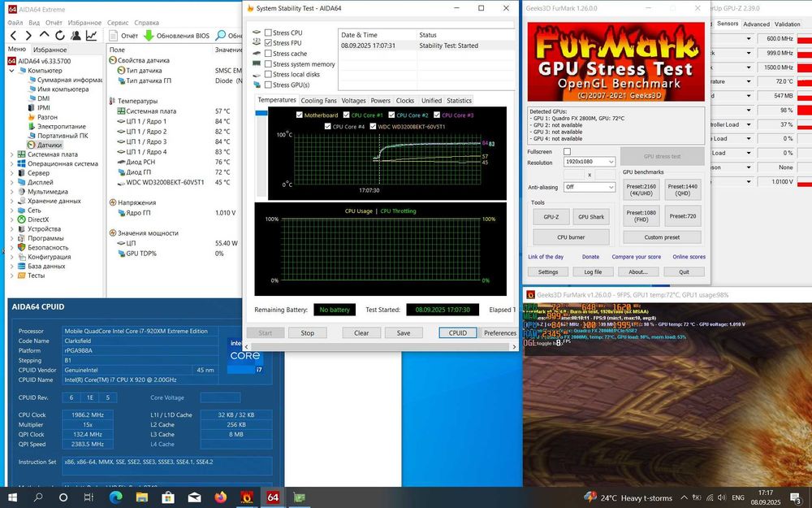Collapse the Компьютер tree node
Viewport: 812px width, 508px height.
tap(12, 71)
